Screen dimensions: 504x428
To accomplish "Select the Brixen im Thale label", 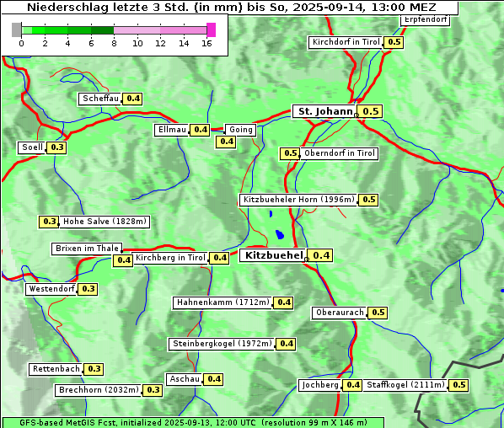I will pyautogui.click(x=87, y=249).
